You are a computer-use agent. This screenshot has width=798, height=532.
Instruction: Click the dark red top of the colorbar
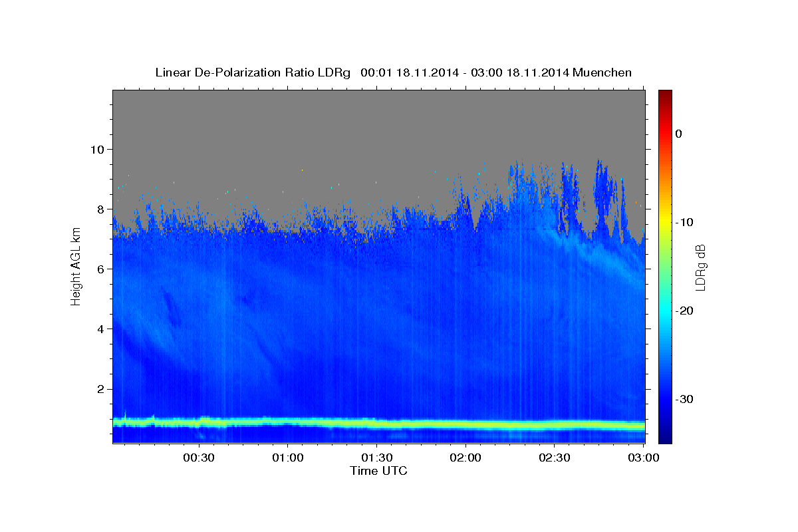point(665,95)
